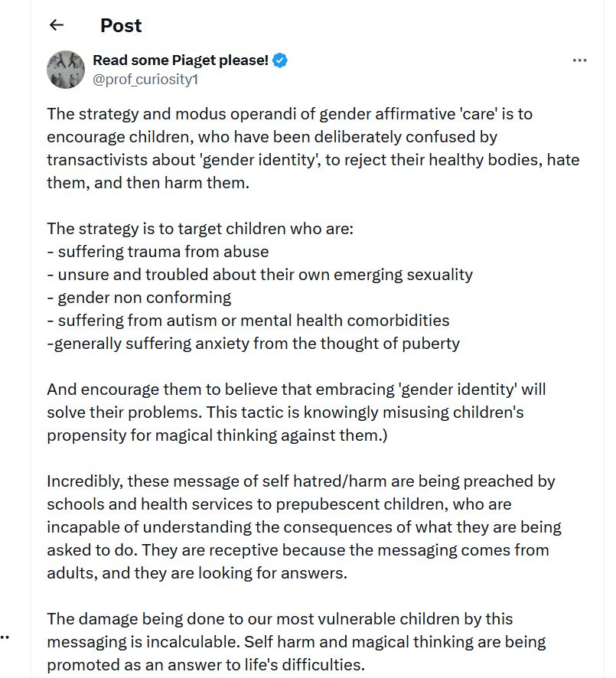Screen dimensions: 616x678
Task: Click the blue verified checkmark badge
Action: point(281,60)
